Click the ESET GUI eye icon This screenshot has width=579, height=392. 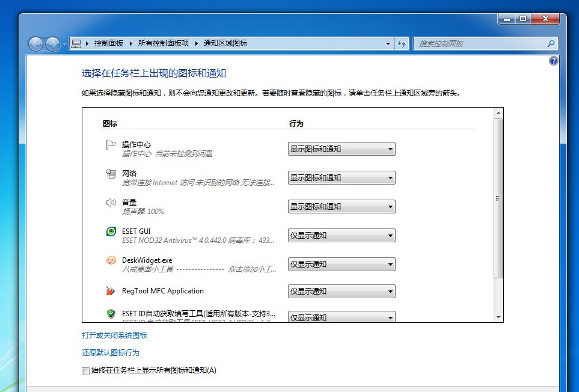click(111, 231)
